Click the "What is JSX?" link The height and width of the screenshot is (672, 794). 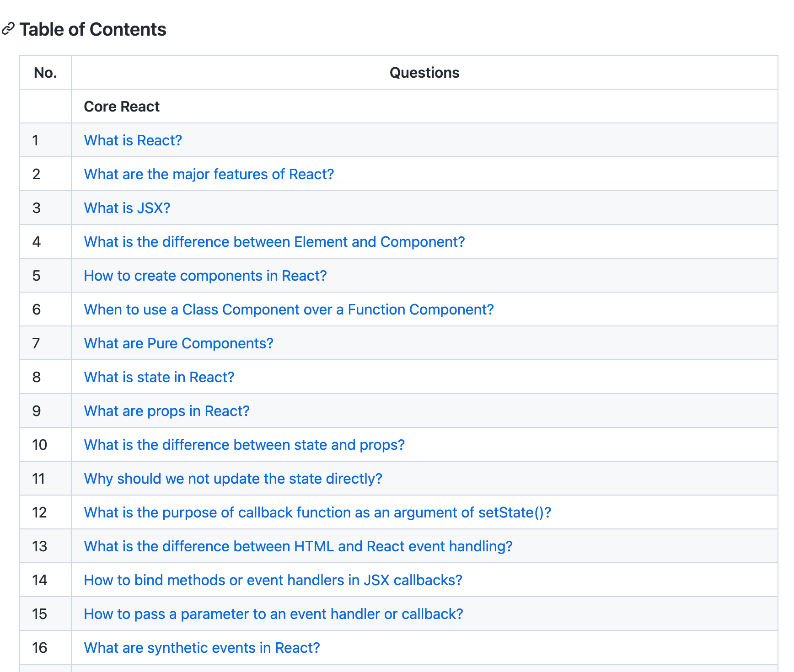pos(127,208)
